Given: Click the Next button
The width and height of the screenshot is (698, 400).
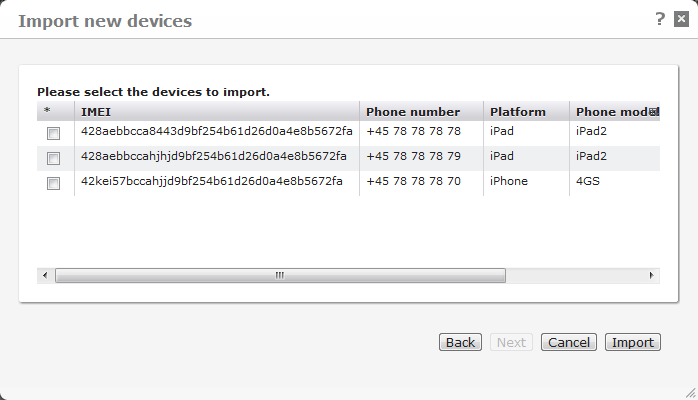Looking at the screenshot, I should coord(511,342).
